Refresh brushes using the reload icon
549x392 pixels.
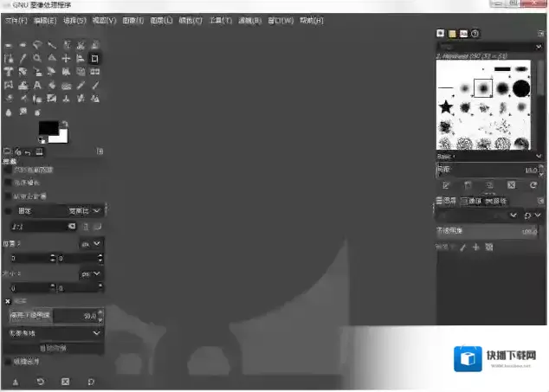coord(533,185)
